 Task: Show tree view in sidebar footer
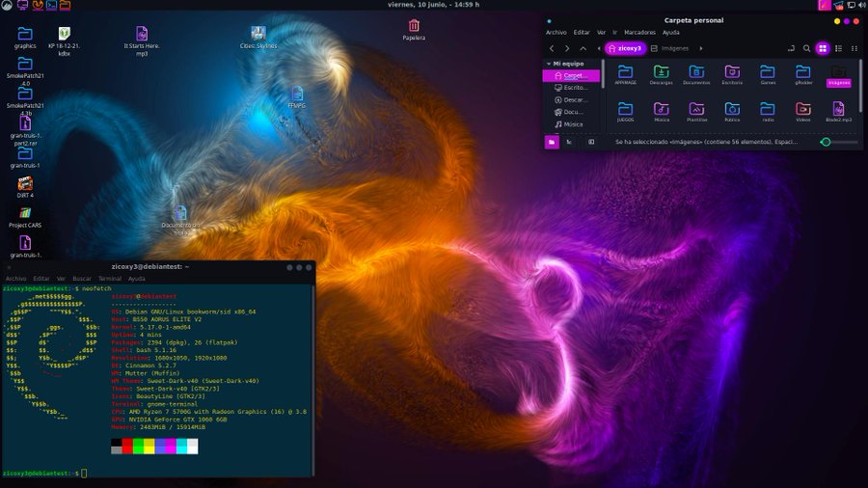[x=569, y=142]
